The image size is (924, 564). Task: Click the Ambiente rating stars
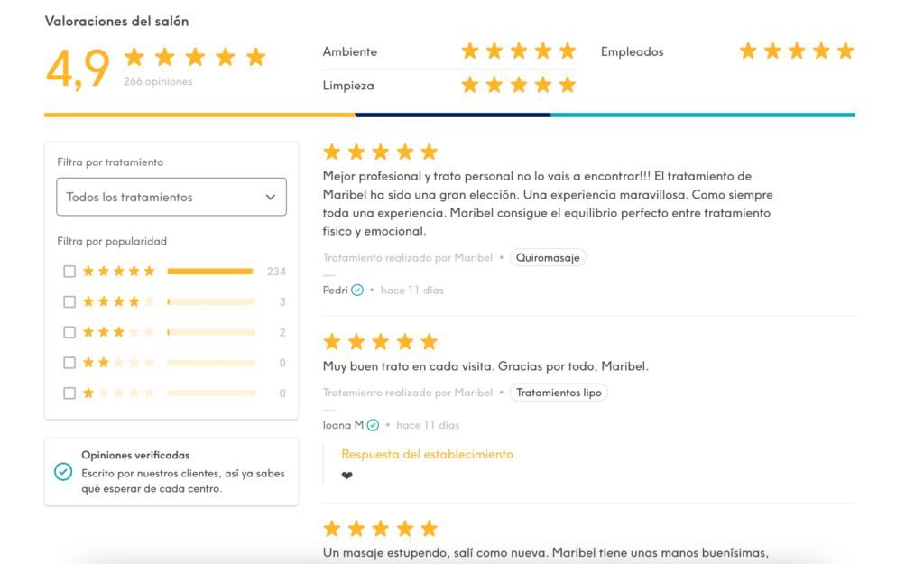[x=518, y=51]
